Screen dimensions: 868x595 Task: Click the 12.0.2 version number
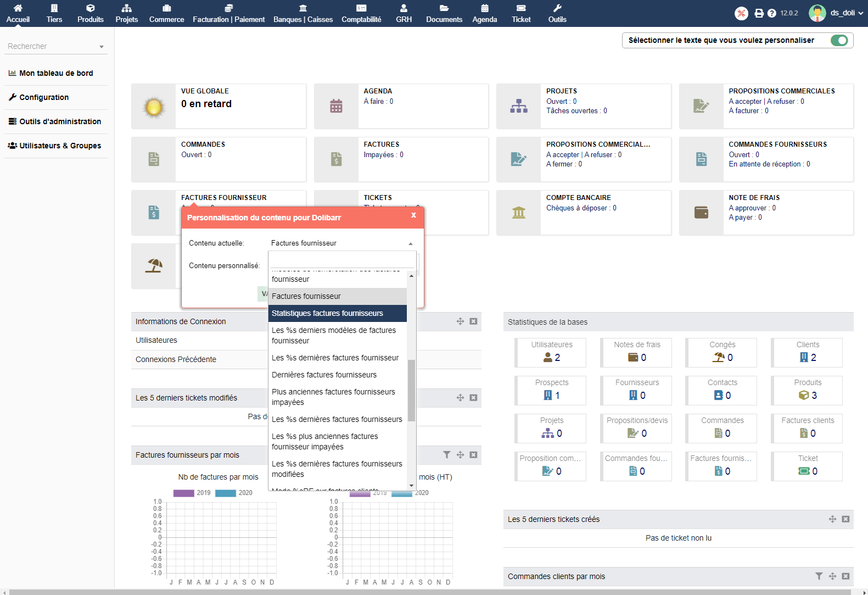[789, 13]
